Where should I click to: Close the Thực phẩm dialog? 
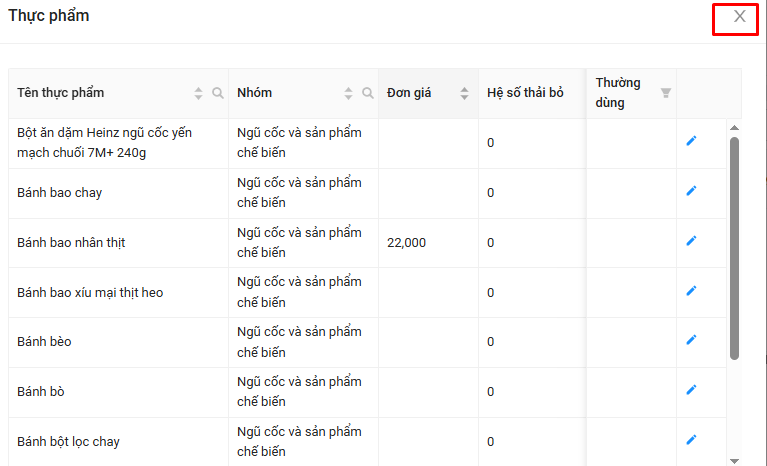pyautogui.click(x=740, y=16)
